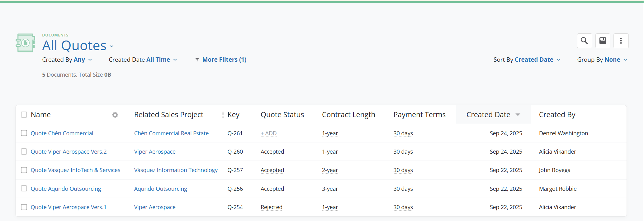The height and width of the screenshot is (221, 644).
Task: Click the Quote Status column header
Action: pyautogui.click(x=282, y=115)
